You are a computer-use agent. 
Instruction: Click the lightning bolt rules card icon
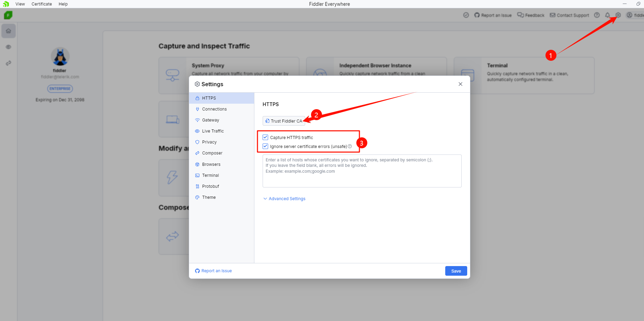coord(172,177)
